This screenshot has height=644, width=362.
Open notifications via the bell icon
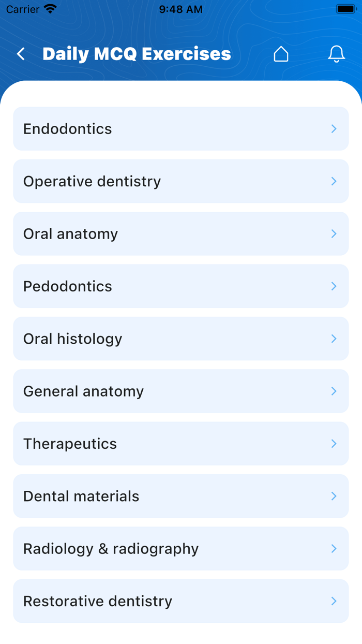point(336,53)
